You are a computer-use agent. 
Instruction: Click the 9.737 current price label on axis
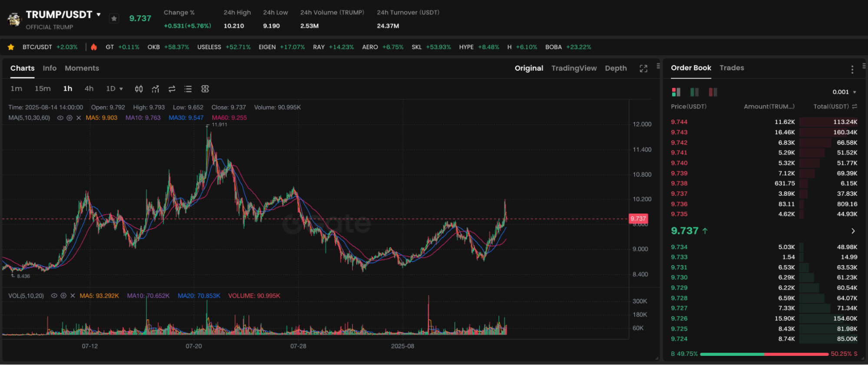638,219
